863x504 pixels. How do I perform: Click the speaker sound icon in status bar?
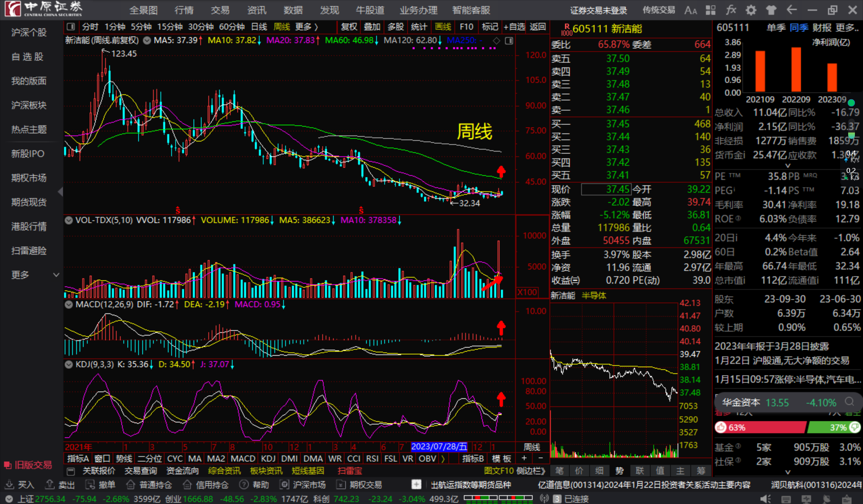[x=765, y=499]
